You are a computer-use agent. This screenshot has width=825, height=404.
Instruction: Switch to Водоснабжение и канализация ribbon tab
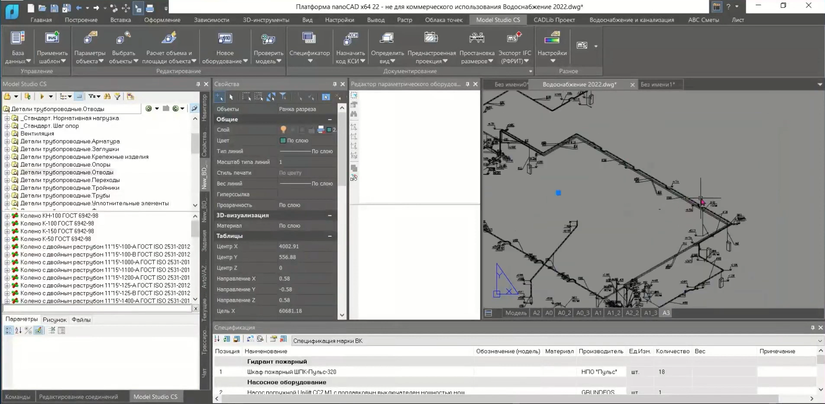[x=631, y=20]
